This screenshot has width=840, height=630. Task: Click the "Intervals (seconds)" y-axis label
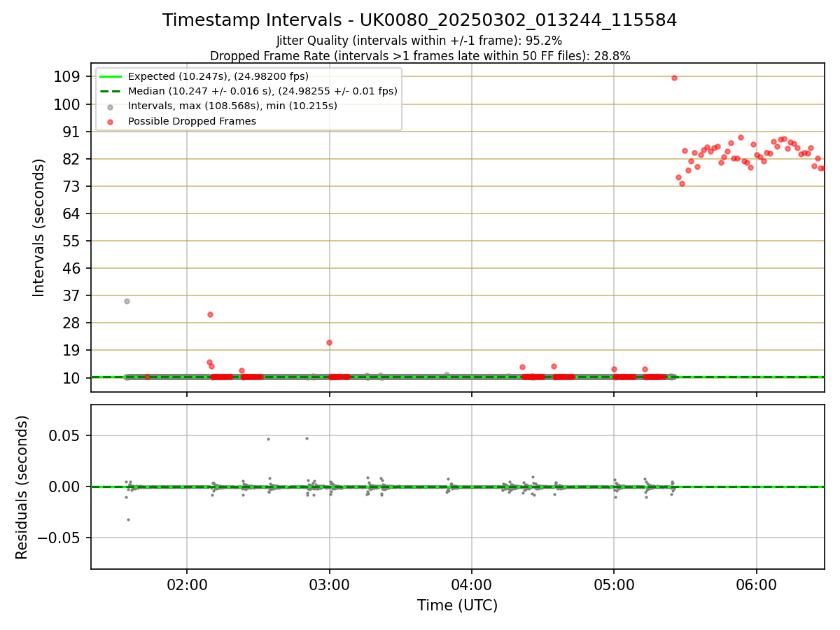pos(39,227)
